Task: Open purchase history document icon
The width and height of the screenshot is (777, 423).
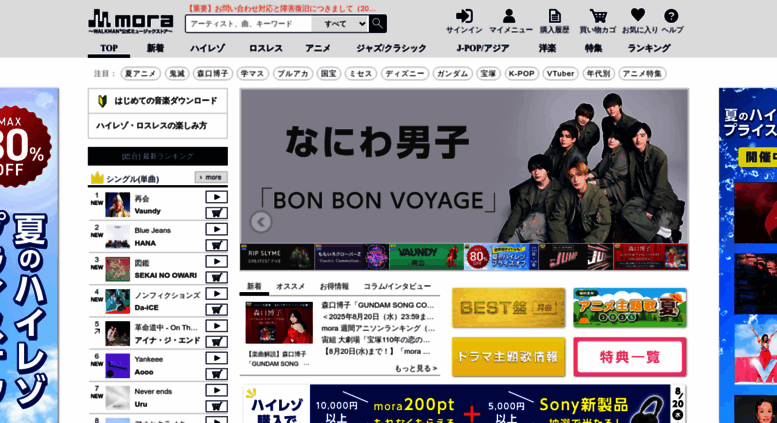Action: 555,16
